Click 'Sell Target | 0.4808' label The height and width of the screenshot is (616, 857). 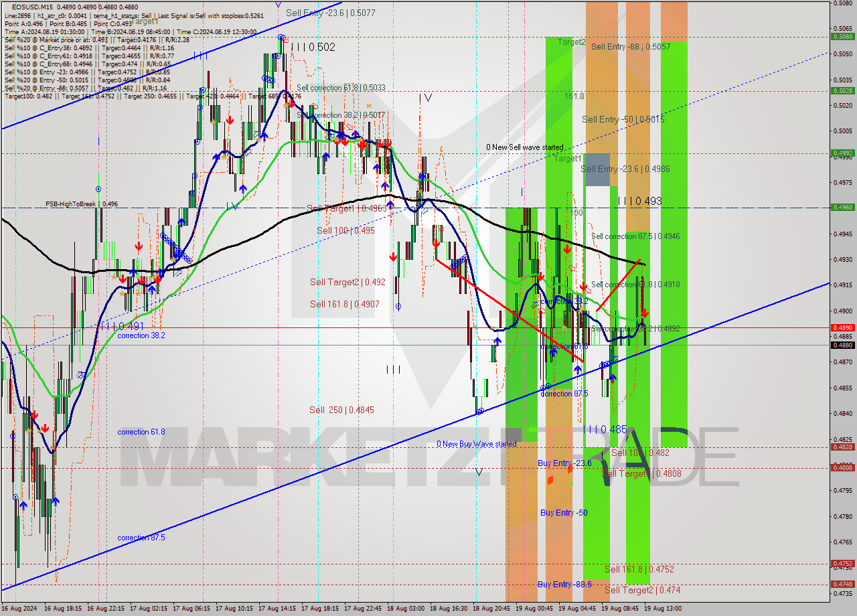pyautogui.click(x=641, y=473)
